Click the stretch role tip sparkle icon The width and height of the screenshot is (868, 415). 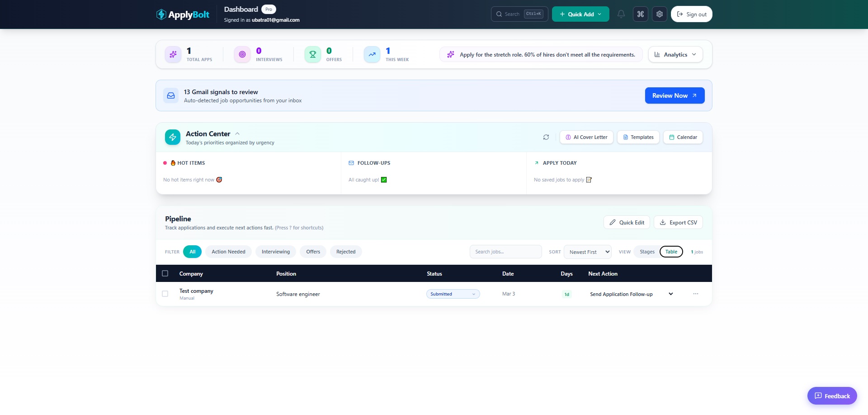coord(451,55)
